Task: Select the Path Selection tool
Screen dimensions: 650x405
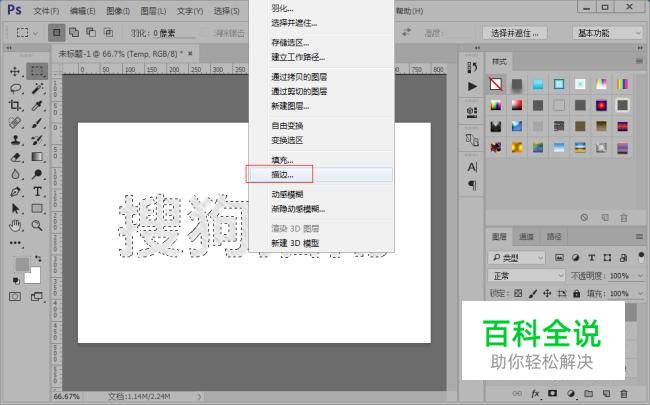Action: click(x=15, y=209)
